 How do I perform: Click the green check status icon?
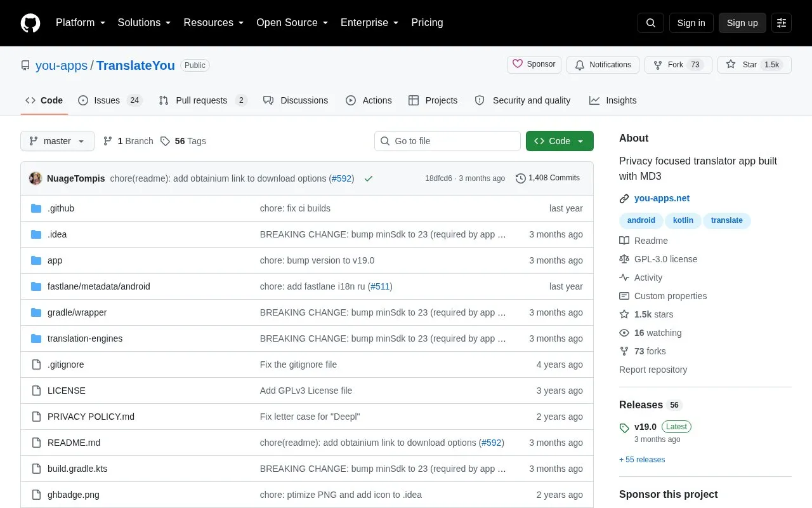(369, 178)
